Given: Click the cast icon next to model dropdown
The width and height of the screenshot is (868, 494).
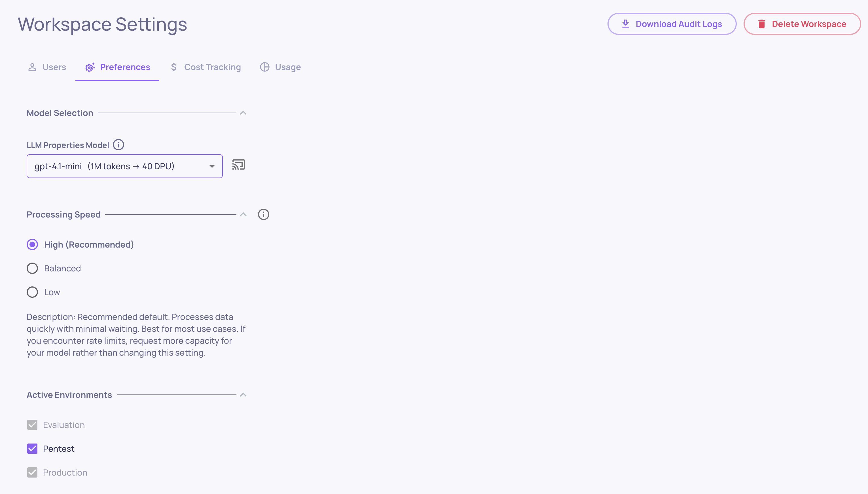Looking at the screenshot, I should pyautogui.click(x=238, y=165).
